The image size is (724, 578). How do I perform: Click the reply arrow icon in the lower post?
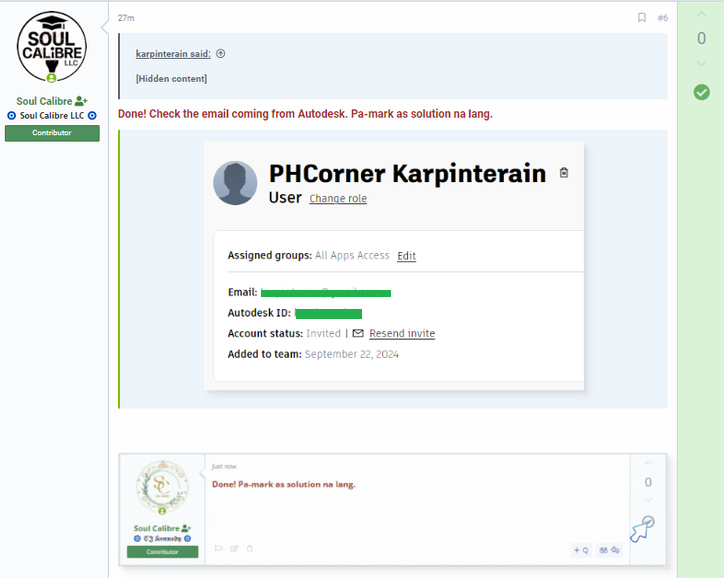coord(615,550)
